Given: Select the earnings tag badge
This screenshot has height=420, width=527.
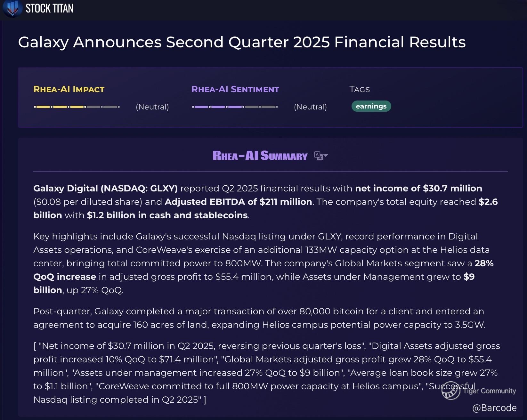Looking at the screenshot, I should coord(371,106).
